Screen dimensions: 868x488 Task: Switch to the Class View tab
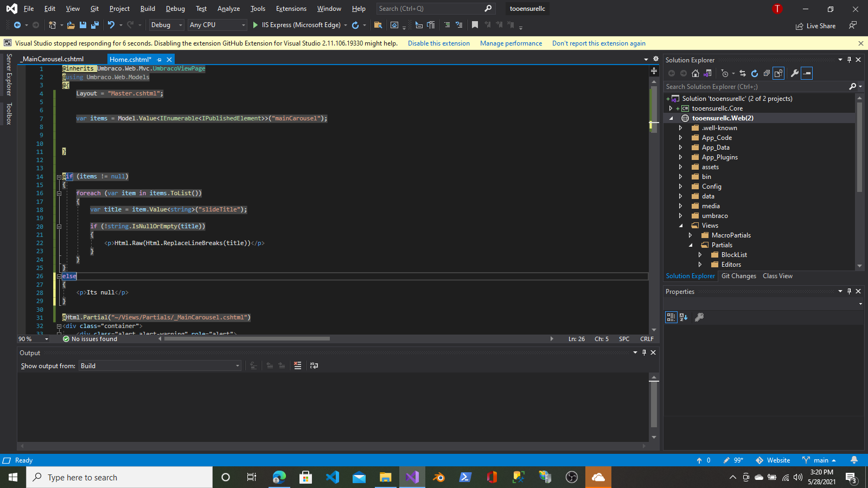click(777, 276)
